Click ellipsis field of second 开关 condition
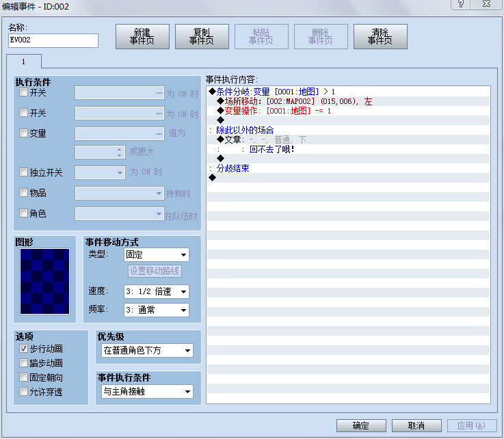Image resolution: width=504 pixels, height=439 pixels. pos(120,113)
